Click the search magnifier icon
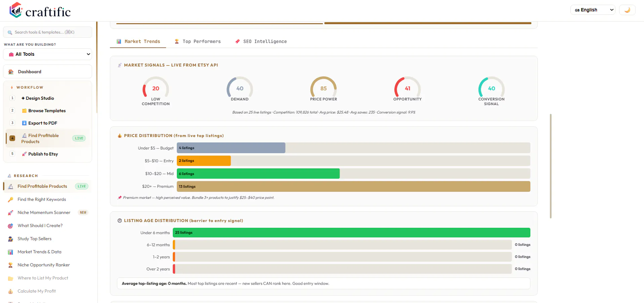Viewport: 644px width, 303px height. [x=10, y=33]
